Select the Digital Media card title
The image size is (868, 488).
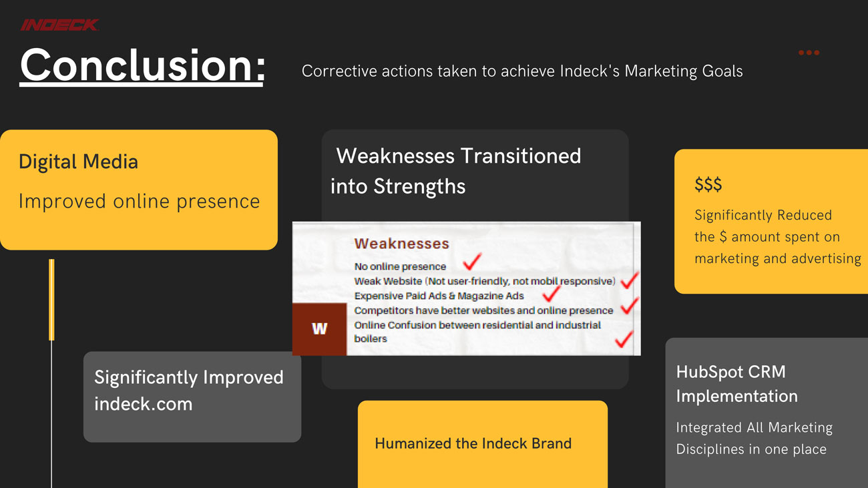click(78, 162)
